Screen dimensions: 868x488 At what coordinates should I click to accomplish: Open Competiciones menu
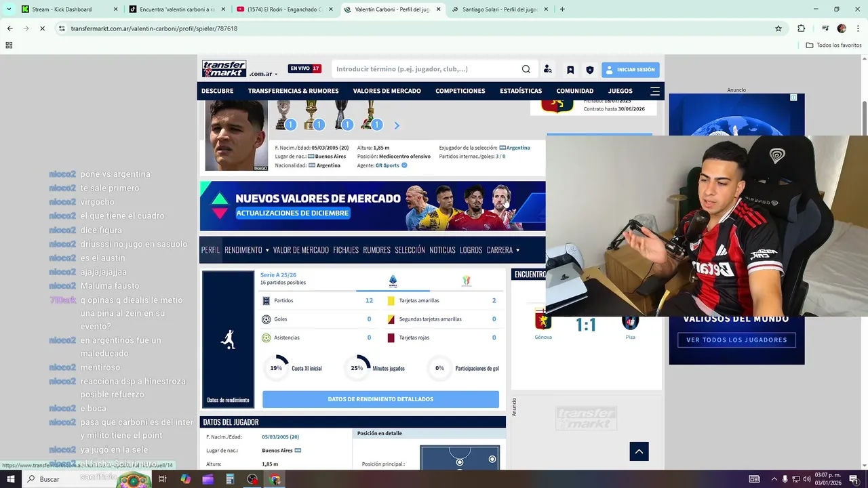460,91
